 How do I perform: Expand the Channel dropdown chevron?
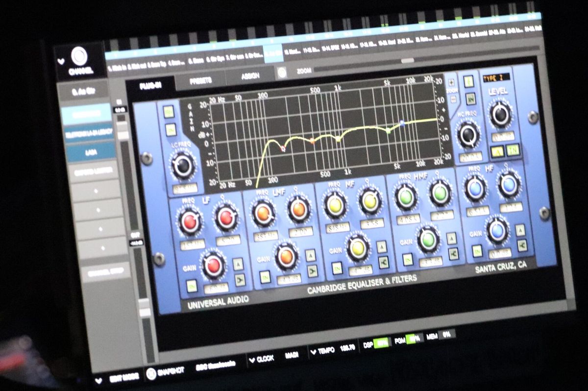(x=61, y=62)
